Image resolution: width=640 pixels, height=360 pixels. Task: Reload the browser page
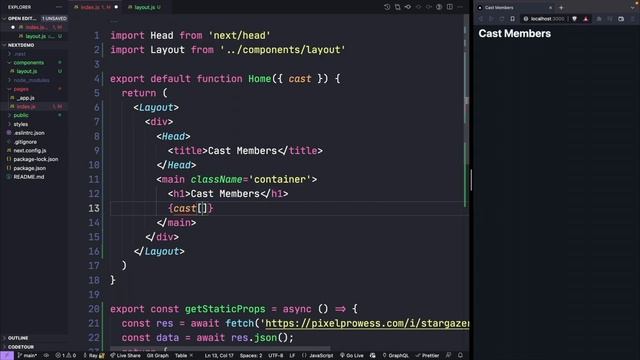click(502, 19)
